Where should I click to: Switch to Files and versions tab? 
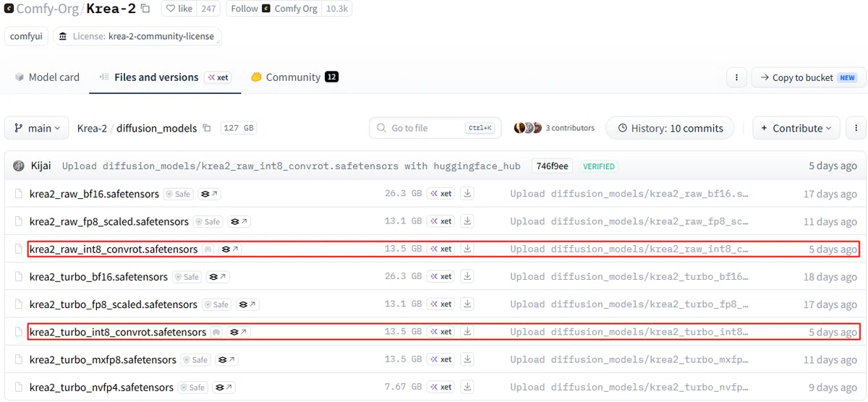pos(166,77)
